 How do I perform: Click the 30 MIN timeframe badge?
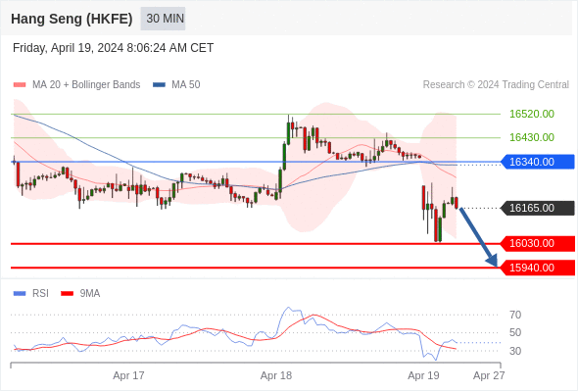163,19
